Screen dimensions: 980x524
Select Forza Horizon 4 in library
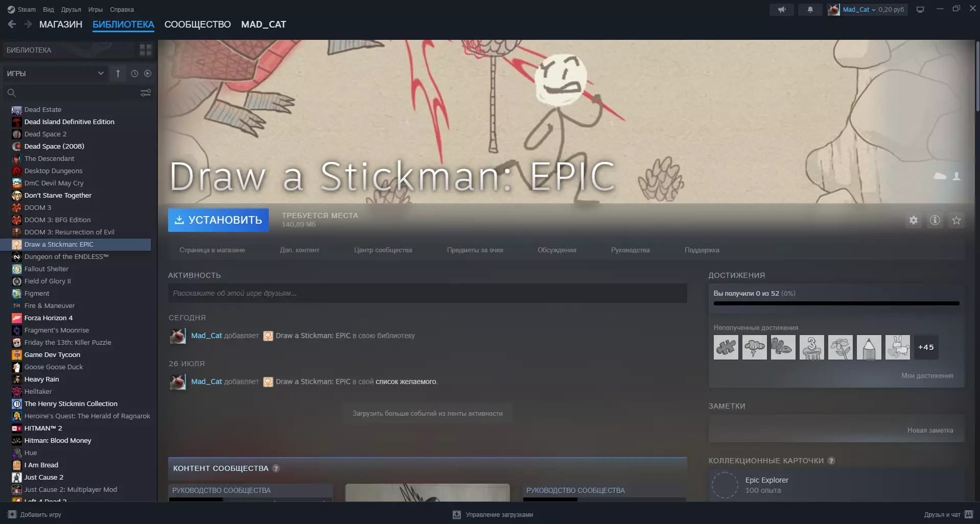pyautogui.click(x=49, y=318)
